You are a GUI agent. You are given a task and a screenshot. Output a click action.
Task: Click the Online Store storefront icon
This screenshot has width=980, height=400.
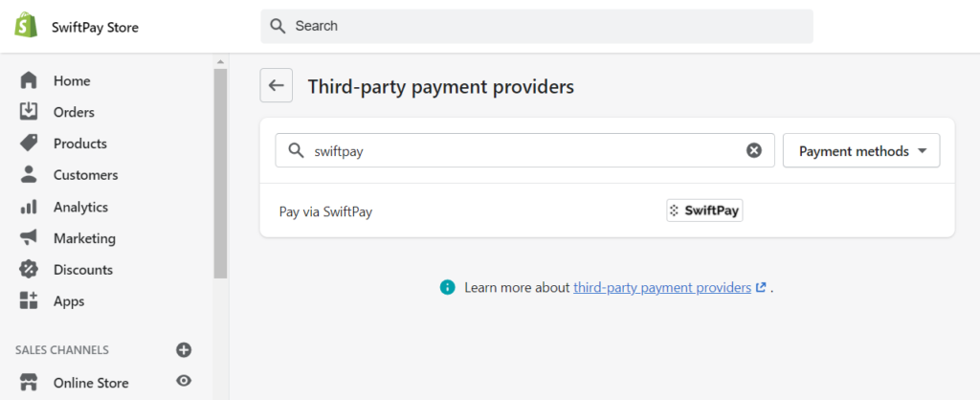click(x=29, y=382)
